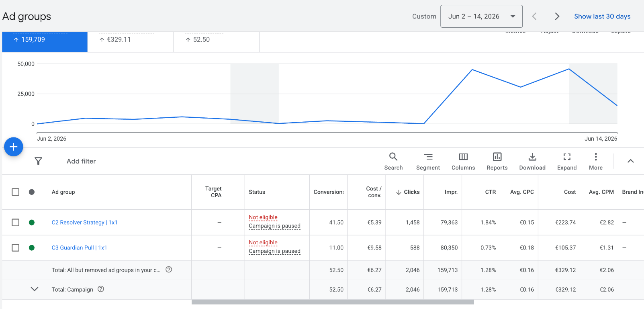
Task: Check the C3 Guardian Pull row checkbox
Action: (x=16, y=248)
